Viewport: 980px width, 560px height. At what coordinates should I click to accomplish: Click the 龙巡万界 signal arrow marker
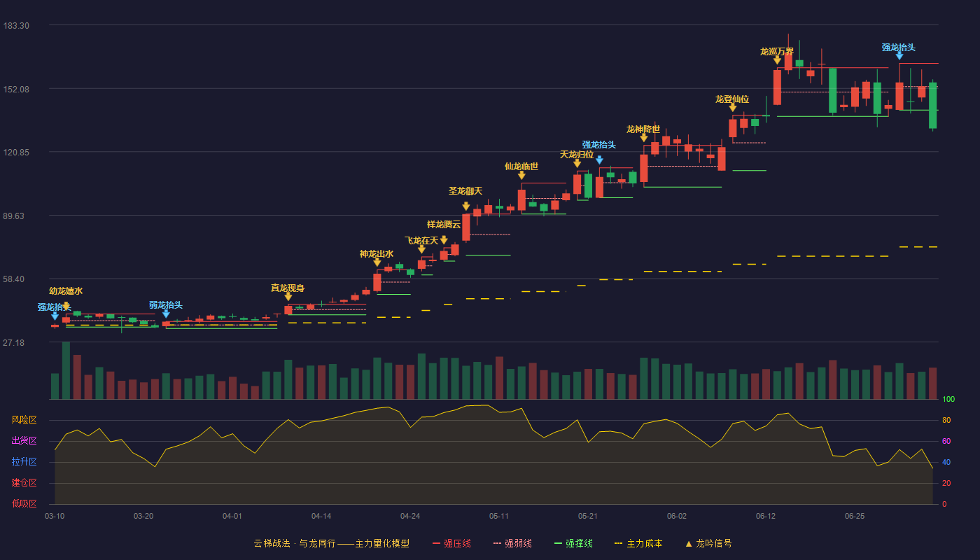click(x=777, y=61)
